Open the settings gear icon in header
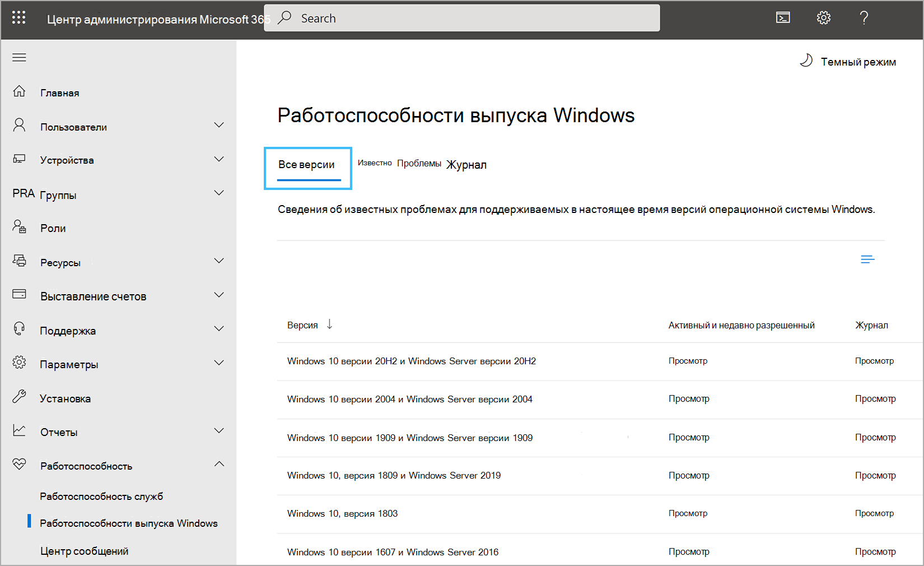 click(823, 18)
